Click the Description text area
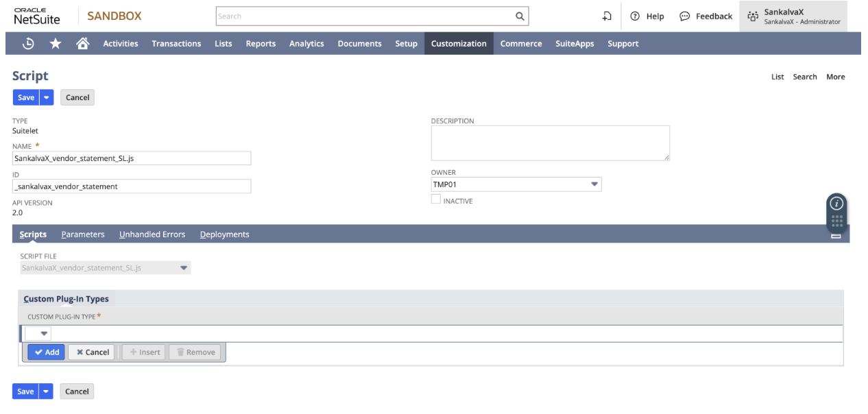 tap(551, 143)
